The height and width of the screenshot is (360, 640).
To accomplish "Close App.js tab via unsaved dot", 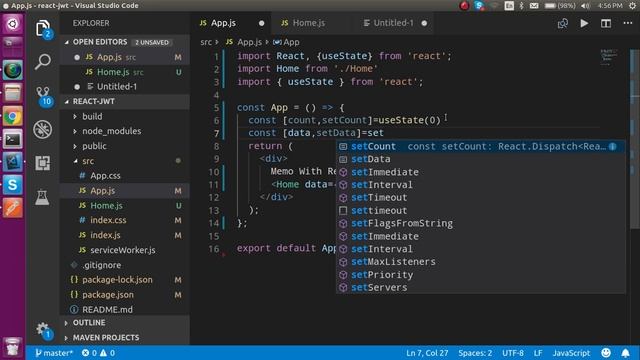I will pyautogui.click(x=262, y=23).
